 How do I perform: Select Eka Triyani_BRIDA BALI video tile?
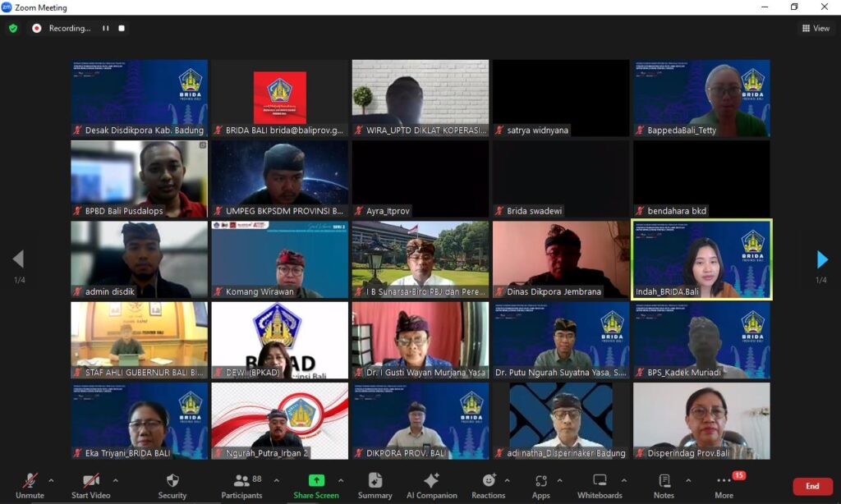click(140, 421)
